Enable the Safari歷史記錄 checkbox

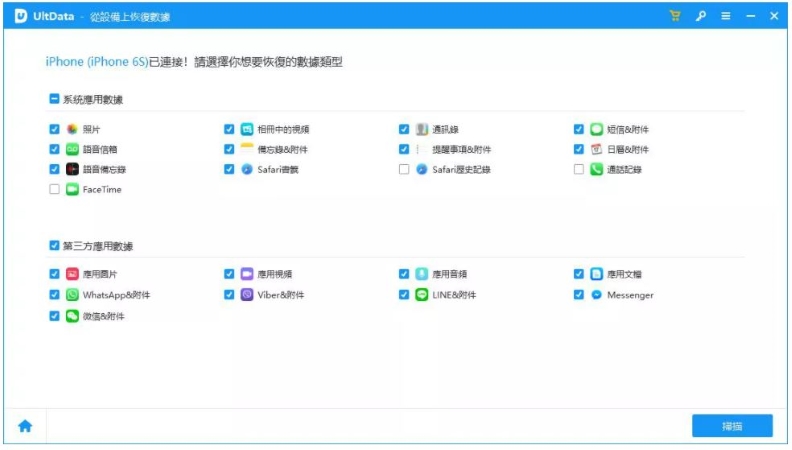404,169
